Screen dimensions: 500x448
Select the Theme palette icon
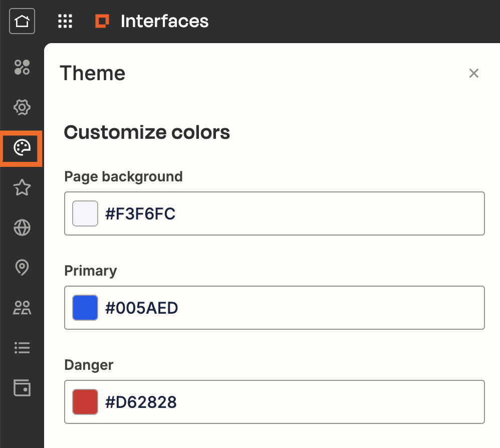(x=22, y=148)
